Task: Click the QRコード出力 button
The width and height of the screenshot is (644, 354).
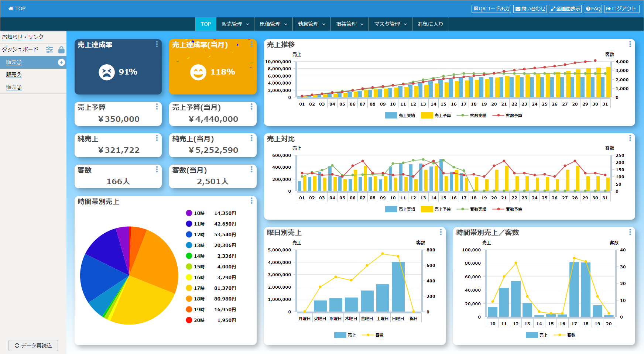Action: [x=491, y=8]
